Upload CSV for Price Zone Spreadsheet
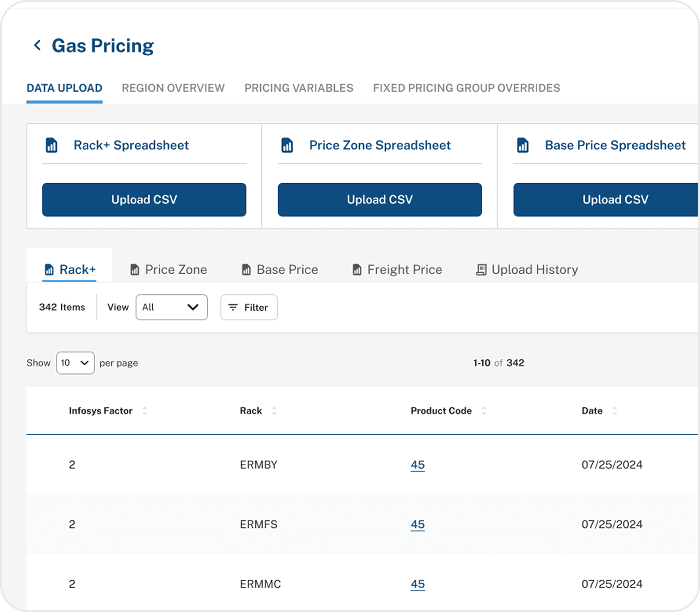The height and width of the screenshot is (612, 700). coord(380,200)
